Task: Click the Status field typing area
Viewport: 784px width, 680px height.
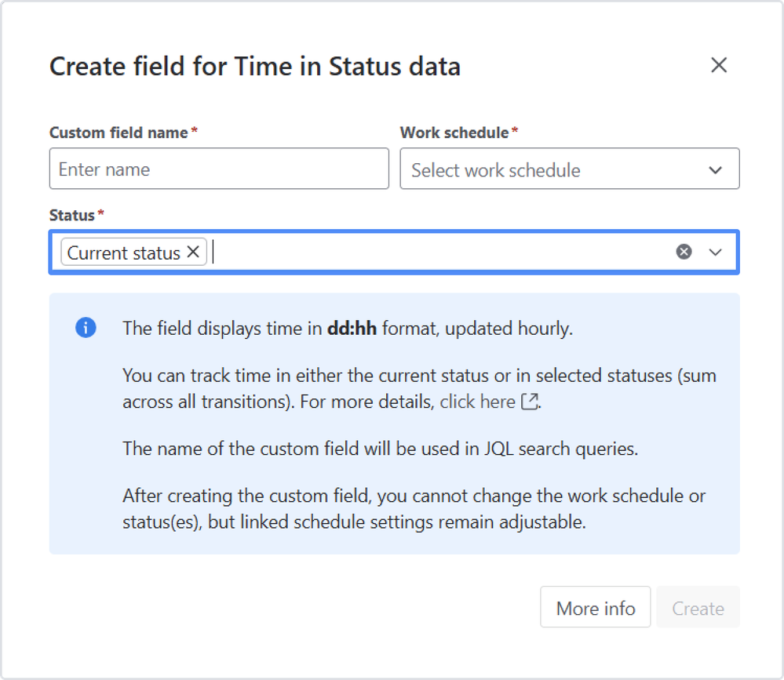Action: (x=439, y=253)
